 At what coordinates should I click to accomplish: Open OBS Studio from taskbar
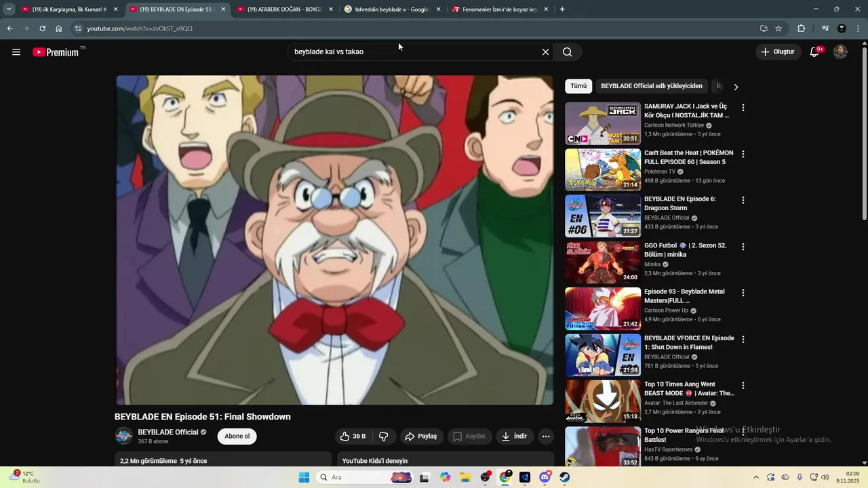click(486, 477)
